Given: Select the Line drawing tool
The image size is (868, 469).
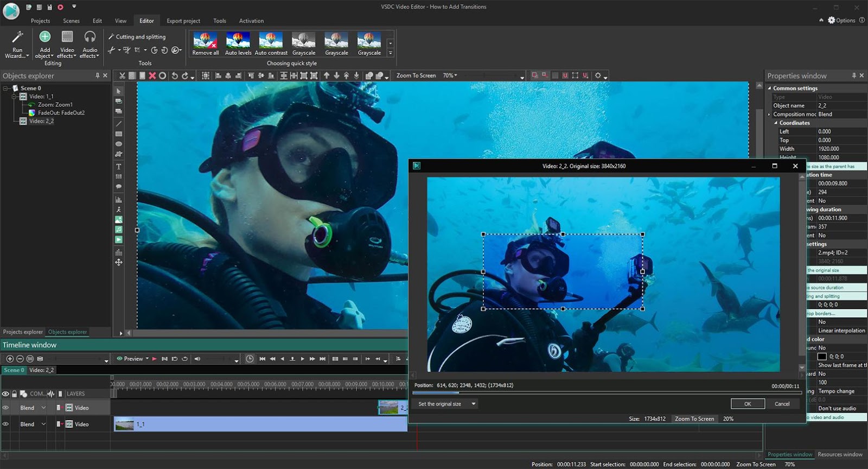Looking at the screenshot, I should (119, 123).
